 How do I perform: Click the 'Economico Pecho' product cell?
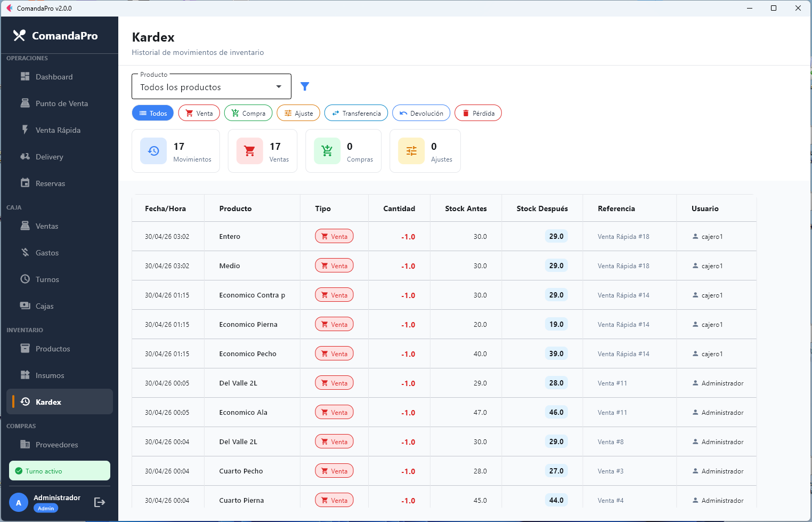click(248, 354)
